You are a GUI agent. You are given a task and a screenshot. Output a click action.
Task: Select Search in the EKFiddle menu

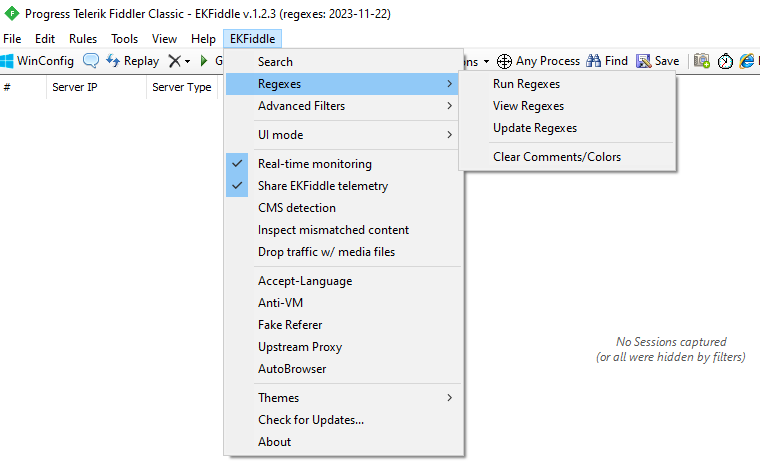coord(343,62)
